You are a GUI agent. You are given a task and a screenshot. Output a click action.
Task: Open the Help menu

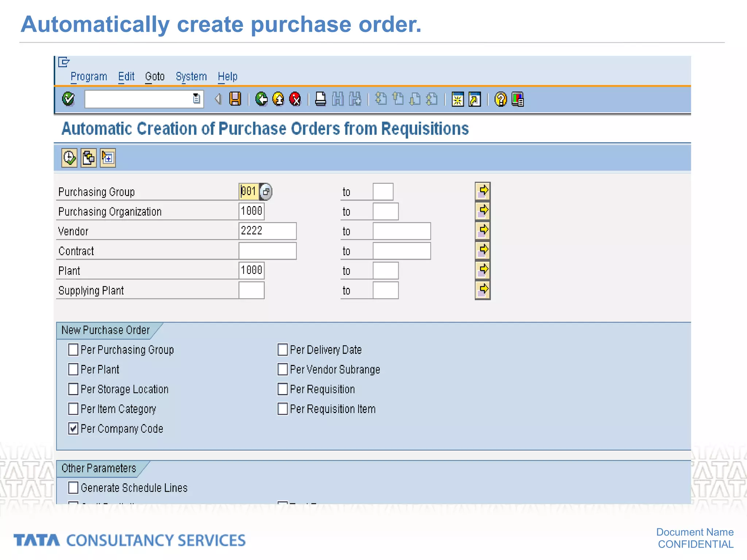tap(228, 77)
